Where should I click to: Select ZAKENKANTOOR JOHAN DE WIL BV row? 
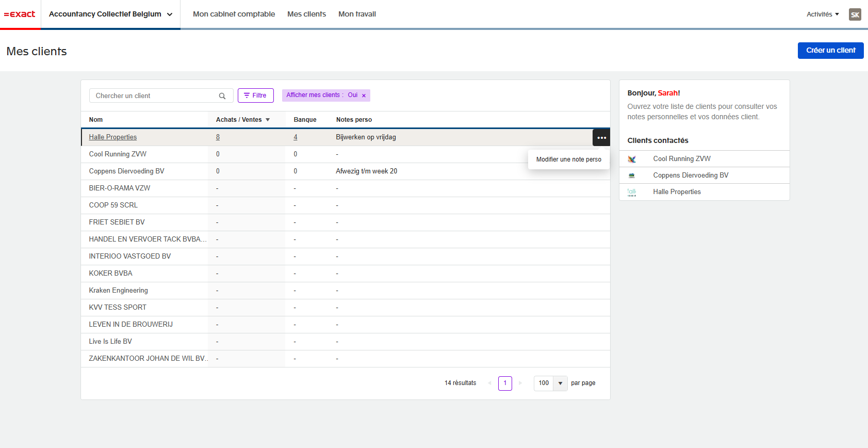pyautogui.click(x=345, y=359)
